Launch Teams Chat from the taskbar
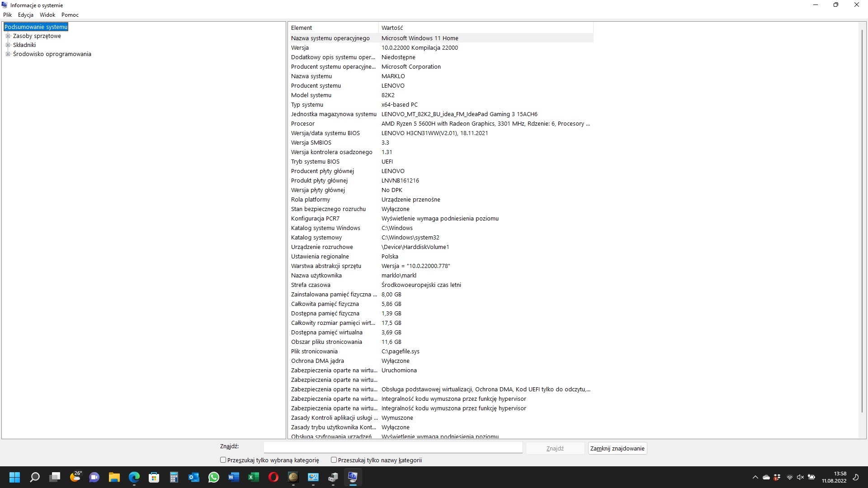 (x=94, y=477)
